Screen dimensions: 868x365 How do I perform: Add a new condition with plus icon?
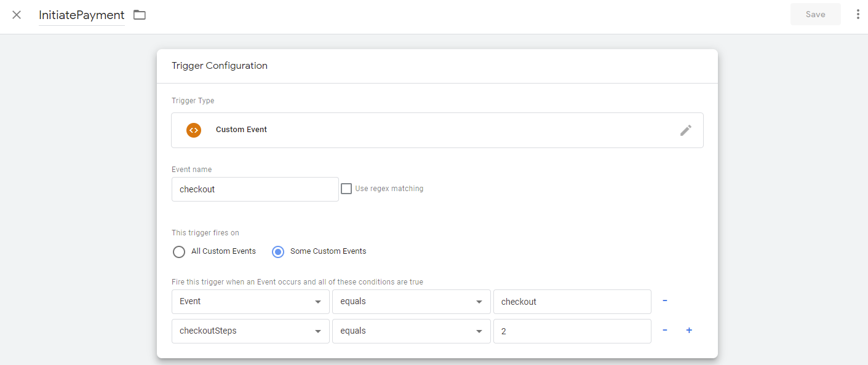pos(689,331)
